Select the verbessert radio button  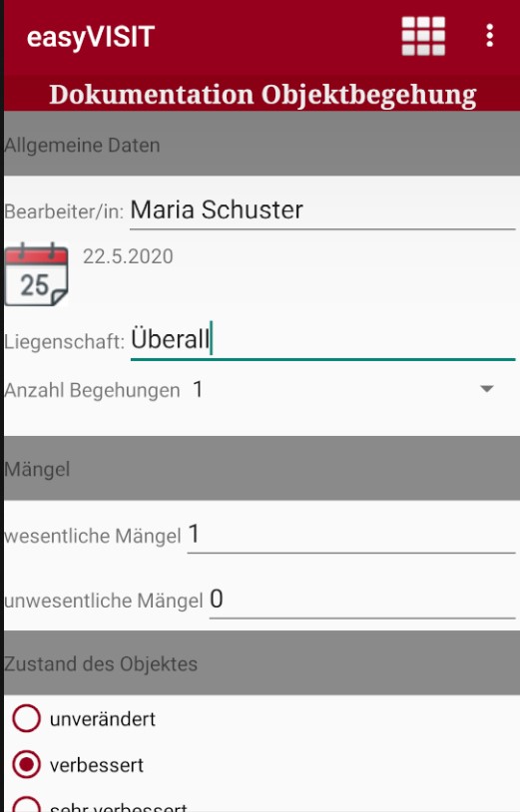coord(26,765)
